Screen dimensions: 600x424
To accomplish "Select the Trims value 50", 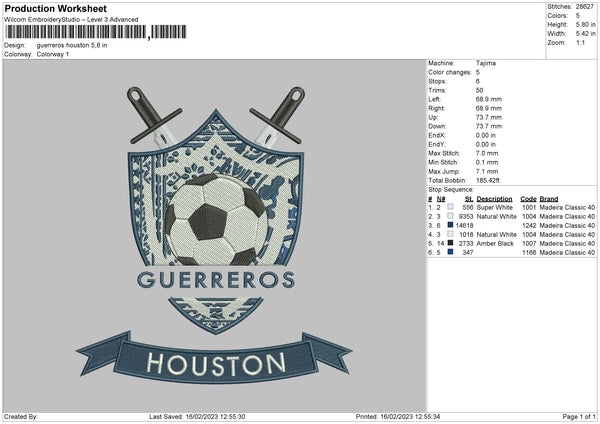I will coord(479,90).
